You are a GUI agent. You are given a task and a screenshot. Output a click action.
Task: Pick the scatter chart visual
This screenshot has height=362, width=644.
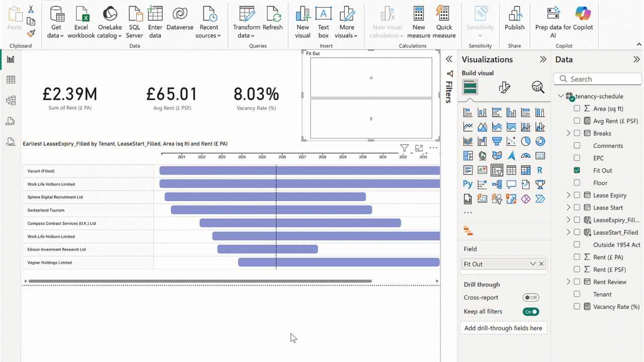511,141
